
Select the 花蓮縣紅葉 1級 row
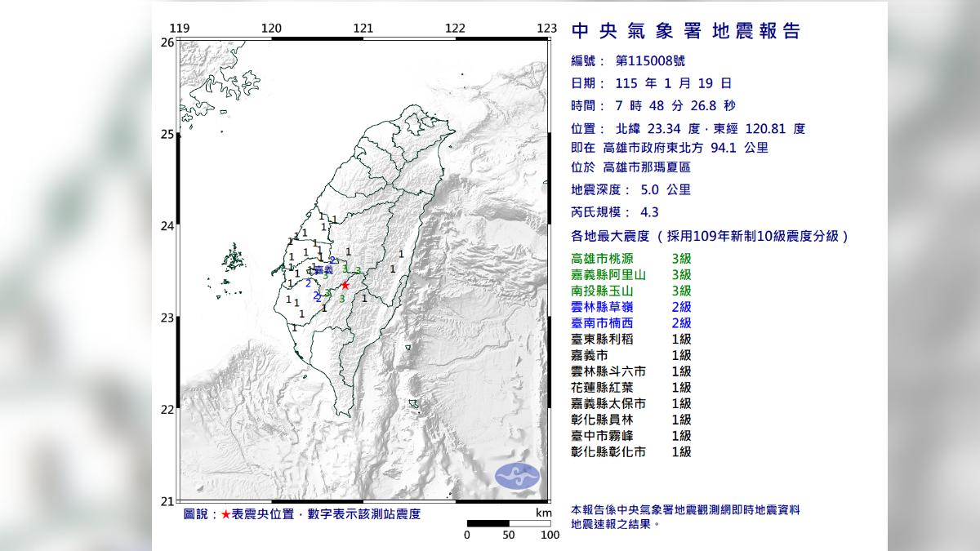point(631,387)
